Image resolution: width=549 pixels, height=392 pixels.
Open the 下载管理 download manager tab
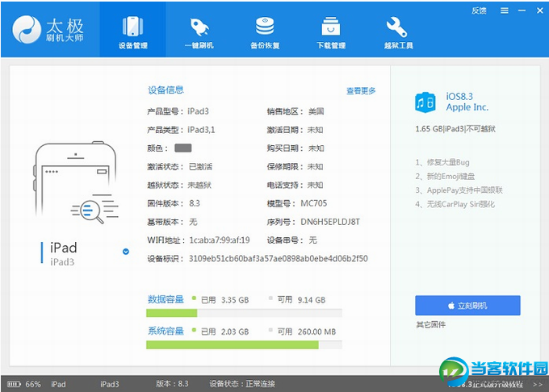(331, 31)
